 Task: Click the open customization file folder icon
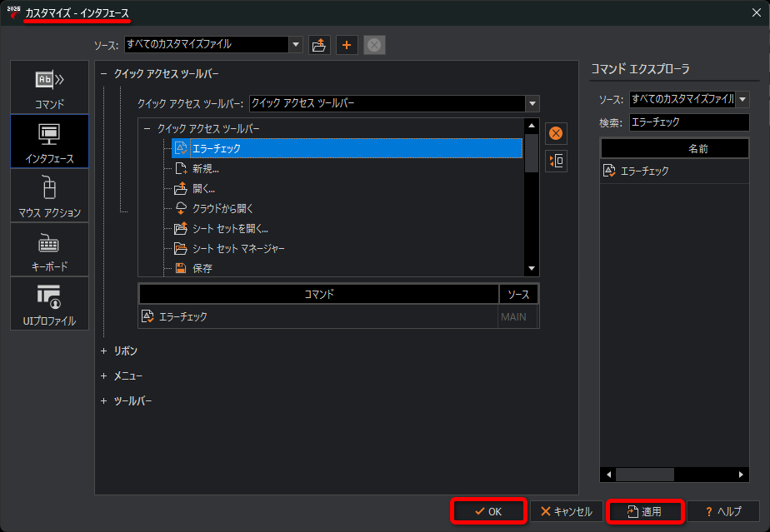[319, 45]
